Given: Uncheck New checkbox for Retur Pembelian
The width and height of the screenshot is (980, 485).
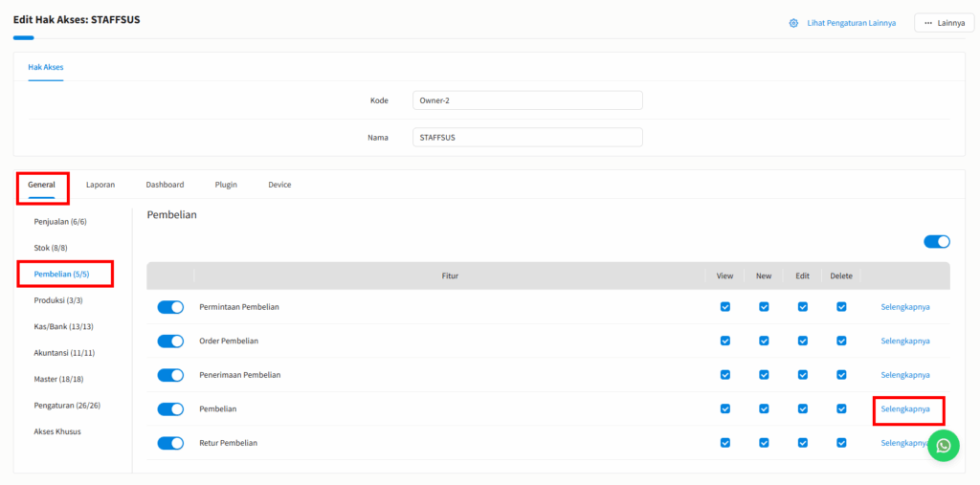Looking at the screenshot, I should [764, 443].
